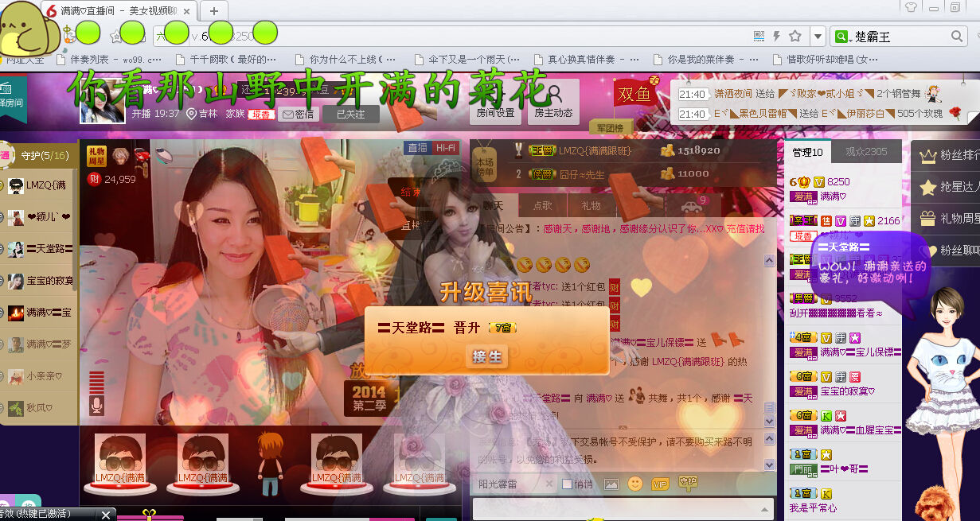
Task: Expand the chat input dropdown arrow
Action: point(764,510)
